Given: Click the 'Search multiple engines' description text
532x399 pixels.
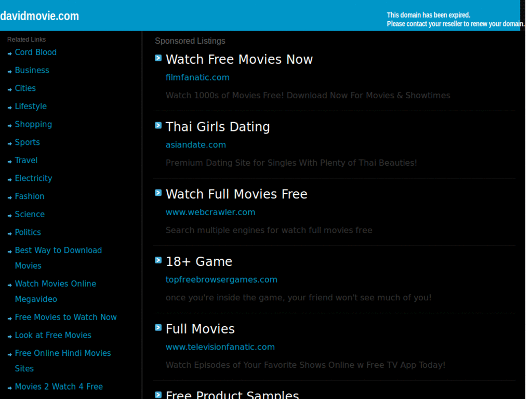Looking at the screenshot, I should [x=269, y=230].
